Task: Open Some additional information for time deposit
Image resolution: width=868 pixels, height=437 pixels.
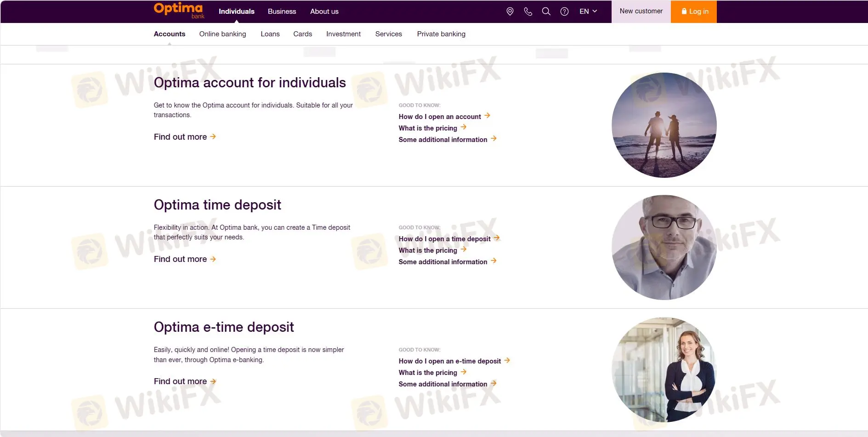Action: 448,262
